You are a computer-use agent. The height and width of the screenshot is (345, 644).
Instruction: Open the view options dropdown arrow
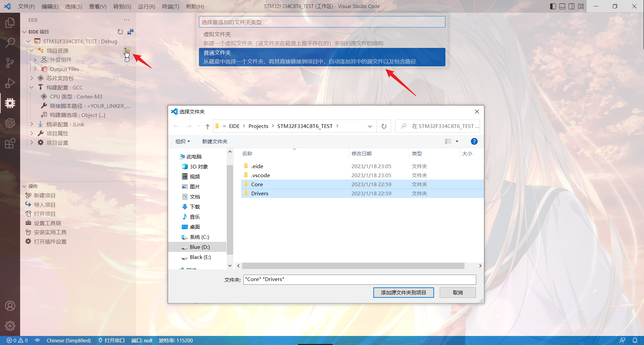click(457, 141)
